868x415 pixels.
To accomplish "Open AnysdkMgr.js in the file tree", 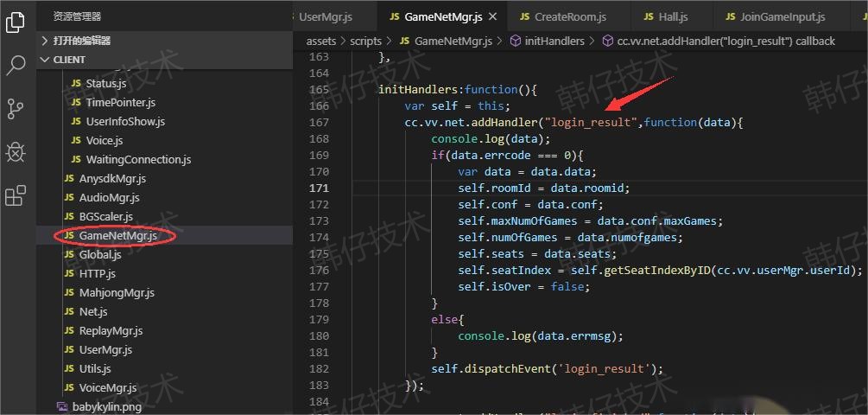I will pyautogui.click(x=164, y=178).
